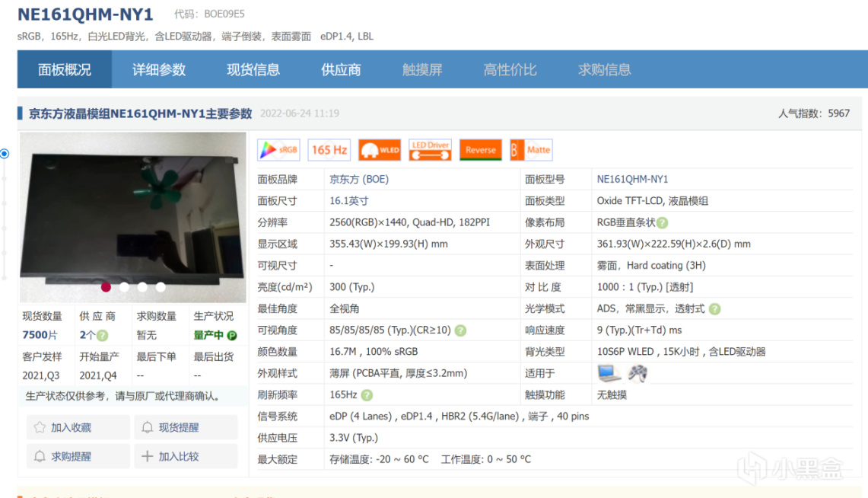This screenshot has width=868, height=498.
Task: Click the 10S6P WLED backlight value
Action: pyautogui.click(x=681, y=352)
